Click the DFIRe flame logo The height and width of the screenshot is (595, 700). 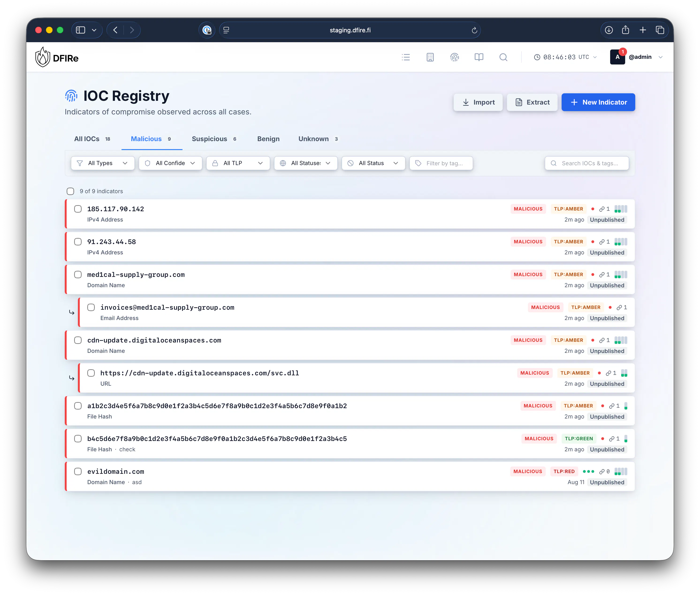coord(43,57)
